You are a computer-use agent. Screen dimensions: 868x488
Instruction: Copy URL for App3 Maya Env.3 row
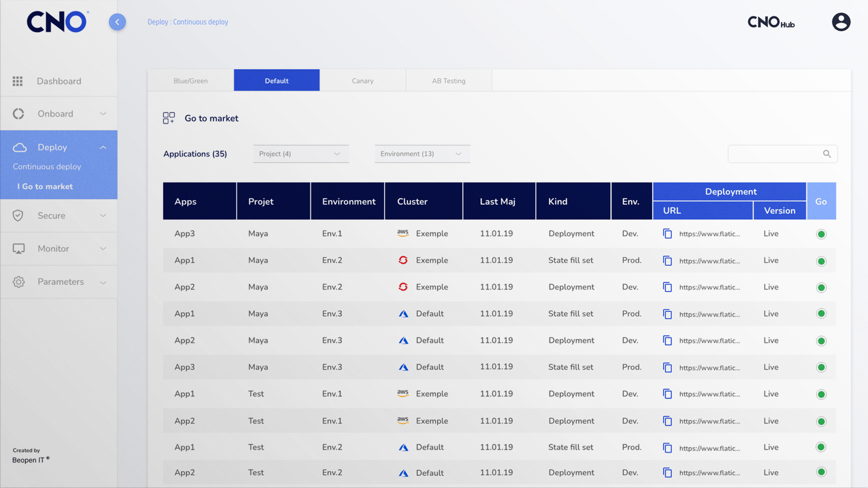click(x=667, y=367)
